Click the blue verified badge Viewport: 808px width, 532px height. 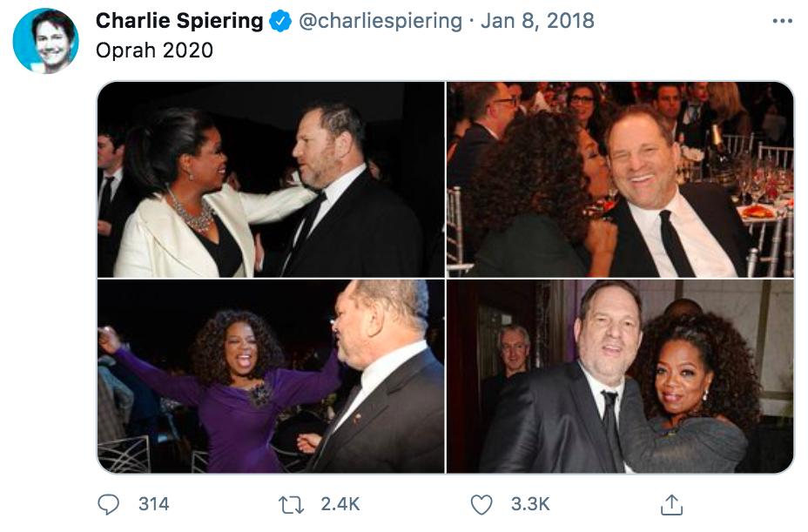[280, 22]
